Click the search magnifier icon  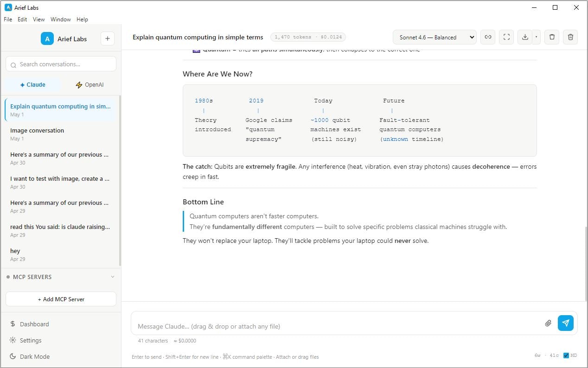[x=13, y=65]
